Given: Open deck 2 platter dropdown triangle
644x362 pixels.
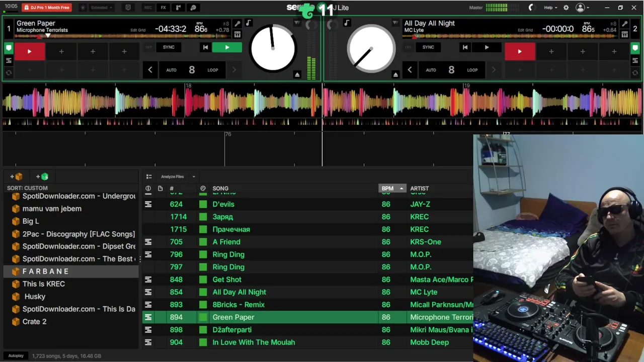Looking at the screenshot, I should click(395, 23).
